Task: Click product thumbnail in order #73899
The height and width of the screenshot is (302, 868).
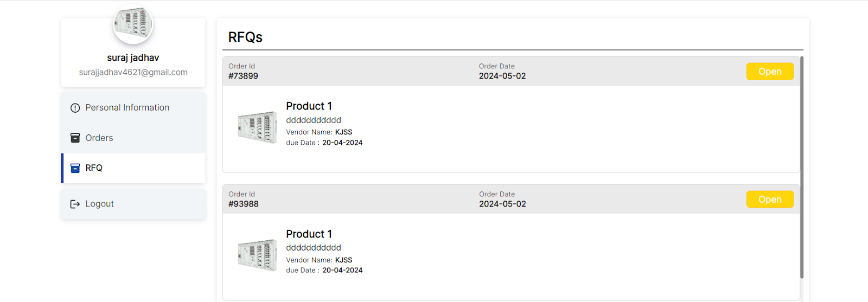Action: coord(257,127)
